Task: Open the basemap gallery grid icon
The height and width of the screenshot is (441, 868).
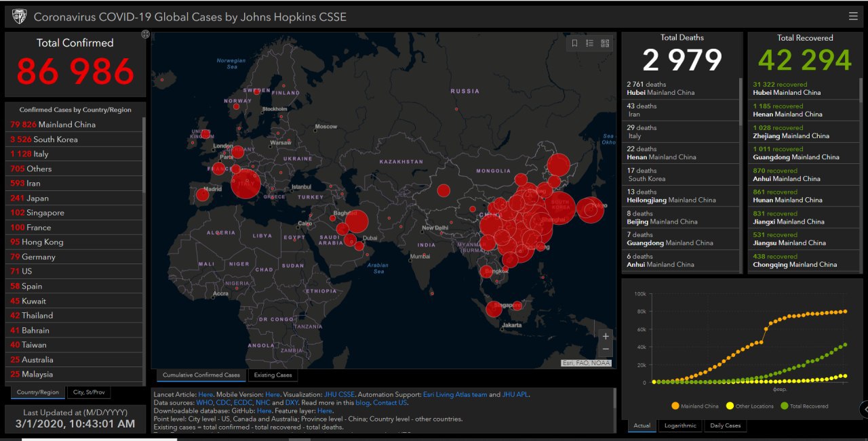Action: (x=605, y=43)
